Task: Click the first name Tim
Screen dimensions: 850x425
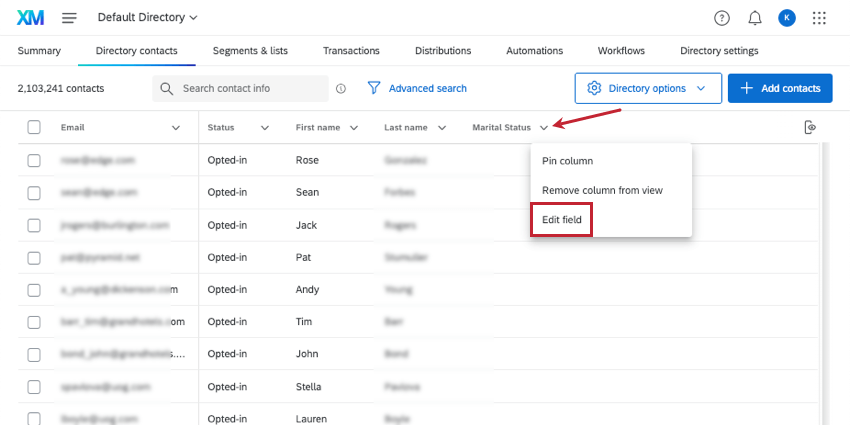Action: click(x=304, y=322)
